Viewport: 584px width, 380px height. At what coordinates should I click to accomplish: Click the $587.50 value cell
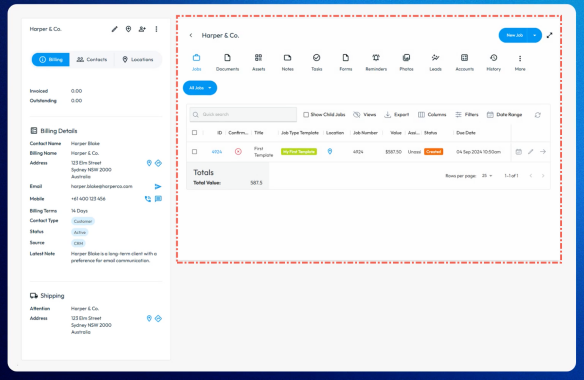[393, 152]
